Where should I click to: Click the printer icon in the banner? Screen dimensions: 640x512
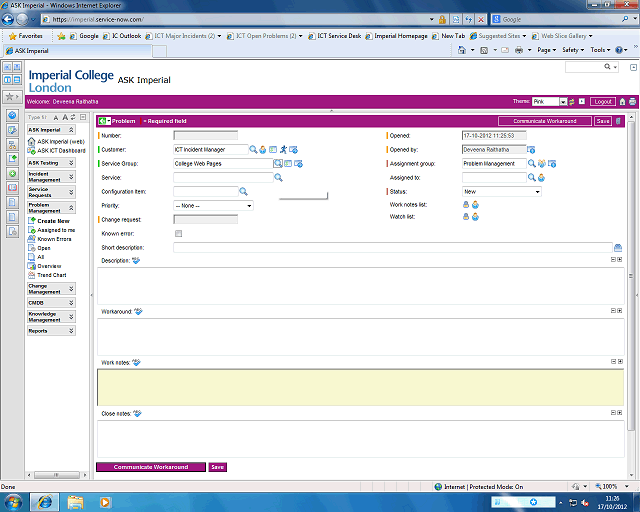pos(632,102)
